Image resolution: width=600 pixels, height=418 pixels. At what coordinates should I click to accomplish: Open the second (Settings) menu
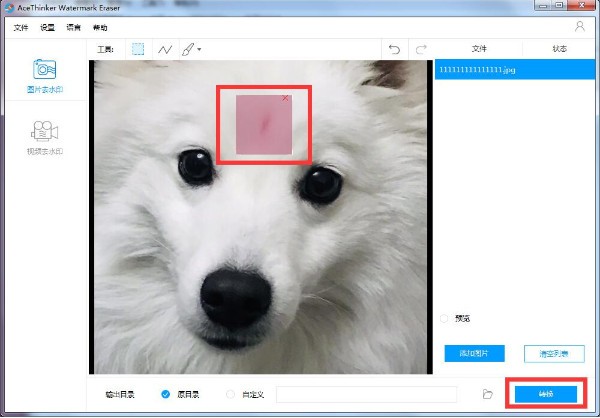pos(47,28)
